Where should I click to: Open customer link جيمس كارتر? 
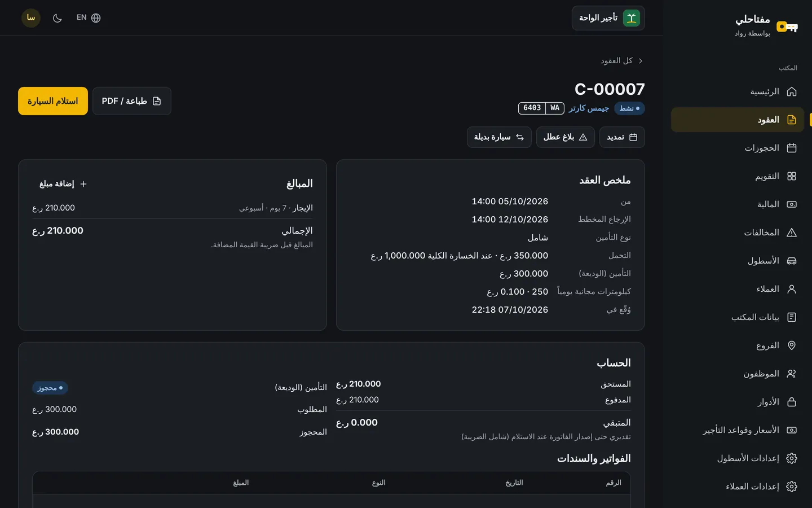(589, 108)
